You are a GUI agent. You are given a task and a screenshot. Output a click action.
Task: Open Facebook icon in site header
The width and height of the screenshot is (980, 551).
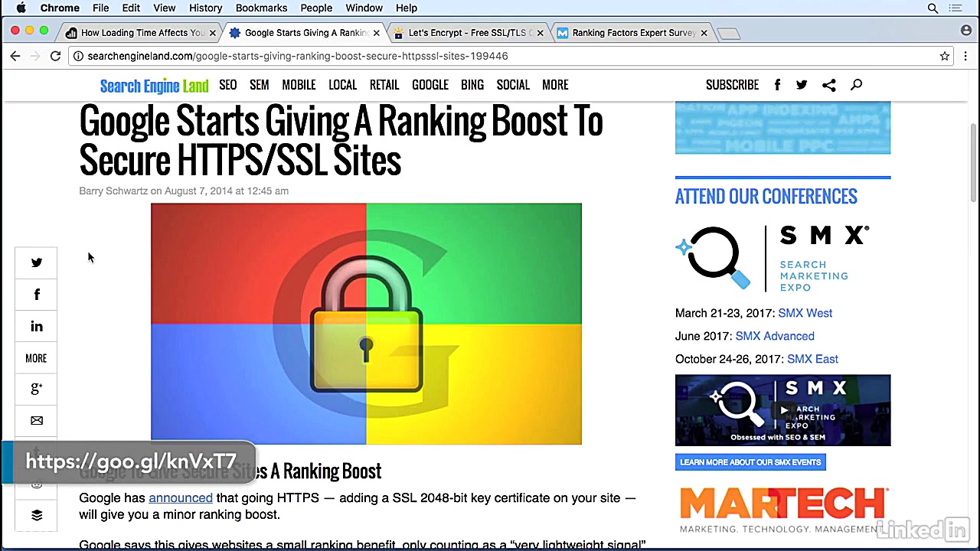(x=777, y=85)
